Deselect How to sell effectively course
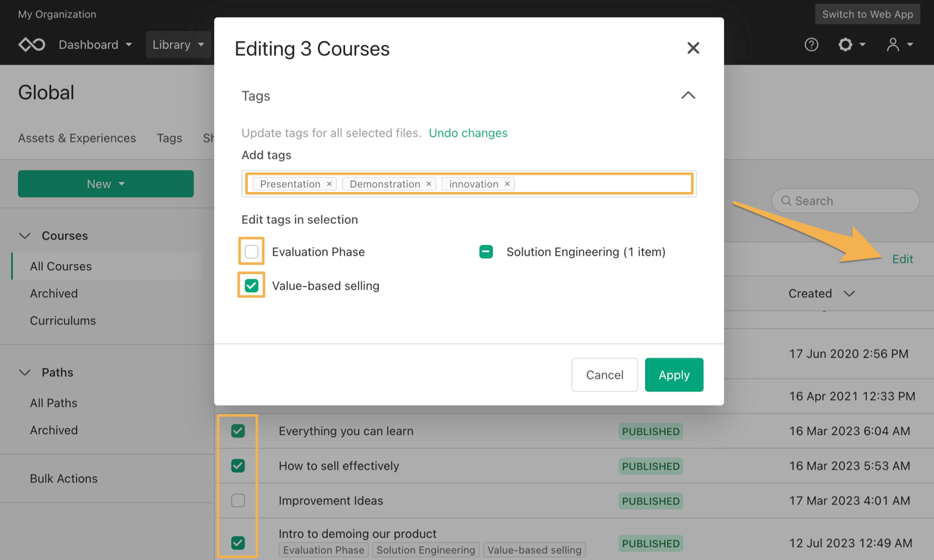 click(x=238, y=465)
